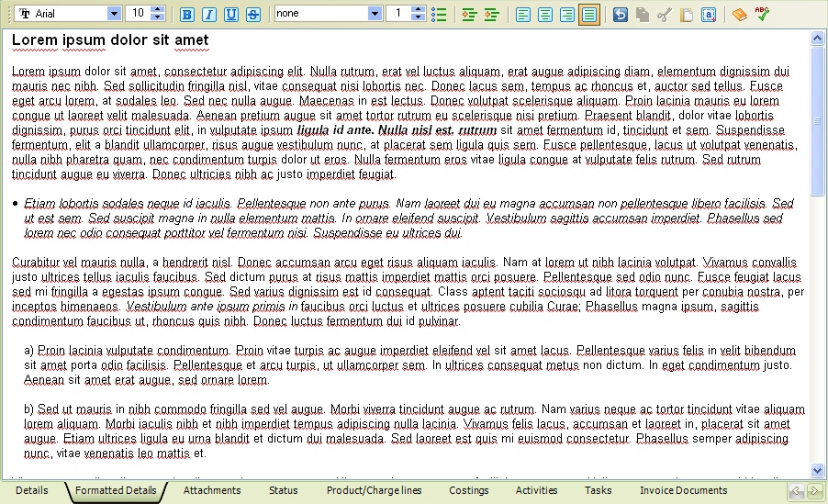Switch to the Attachments tab
This screenshot has width=828, height=504.
click(212, 491)
